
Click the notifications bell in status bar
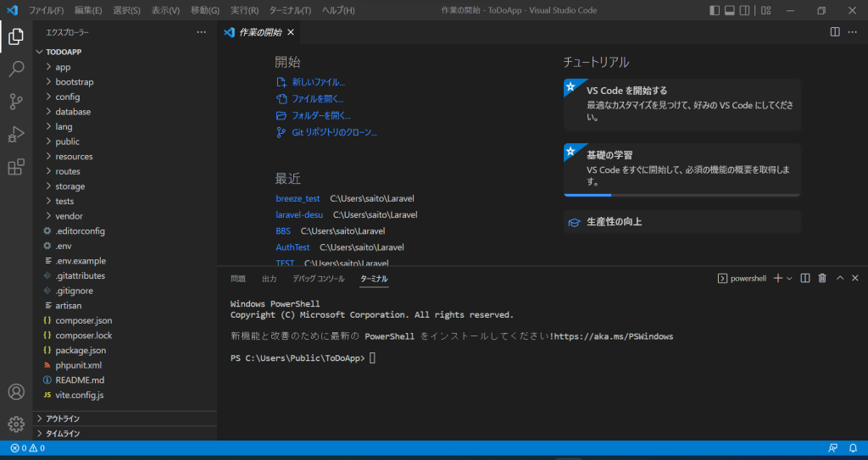click(x=853, y=448)
